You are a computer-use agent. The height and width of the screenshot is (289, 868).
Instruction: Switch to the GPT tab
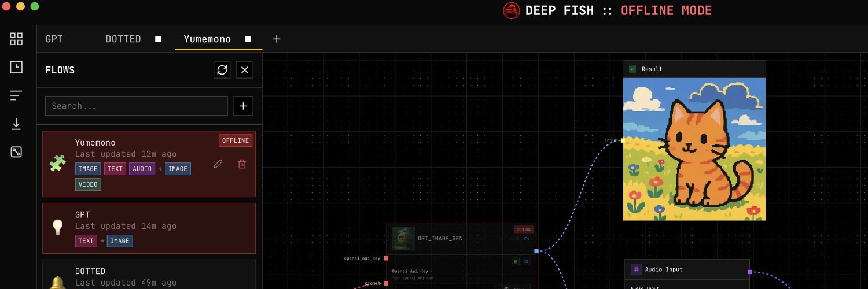click(54, 39)
